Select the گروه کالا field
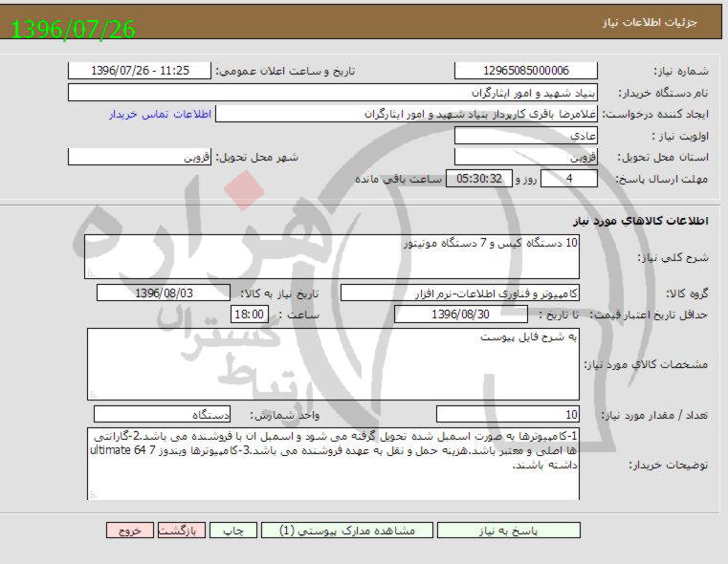728x564 pixels. tap(460, 293)
